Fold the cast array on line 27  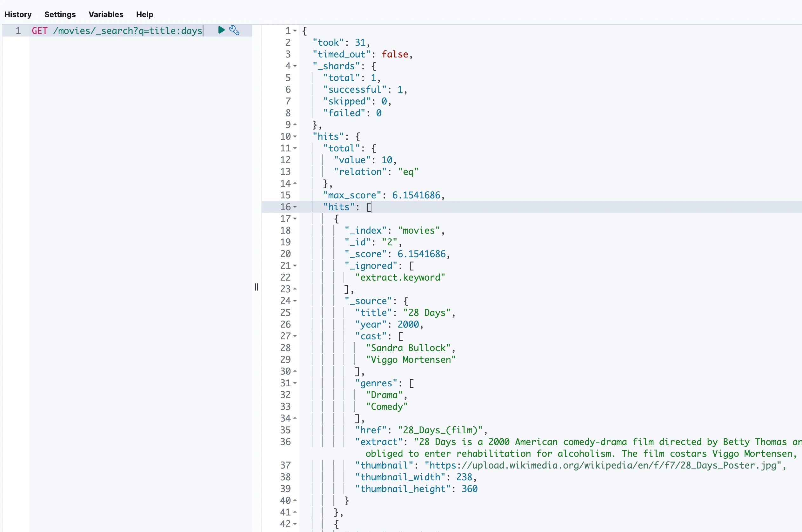[295, 336]
